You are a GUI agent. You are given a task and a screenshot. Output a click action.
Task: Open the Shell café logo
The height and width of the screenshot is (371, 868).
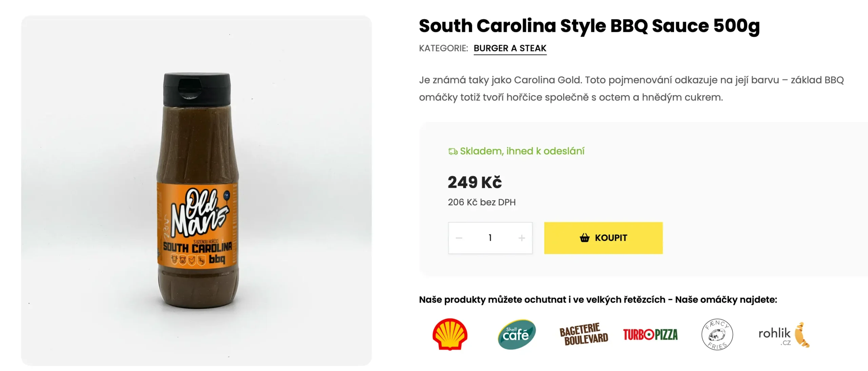click(x=516, y=334)
